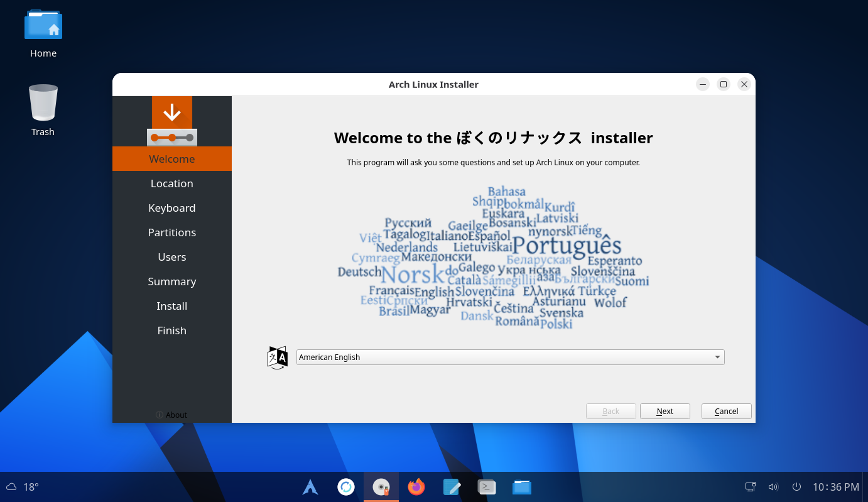Open the volume control tray icon

(x=773, y=487)
